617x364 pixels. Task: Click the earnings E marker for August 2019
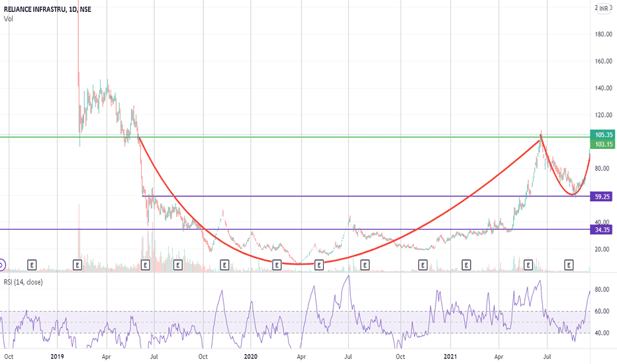(x=178, y=265)
